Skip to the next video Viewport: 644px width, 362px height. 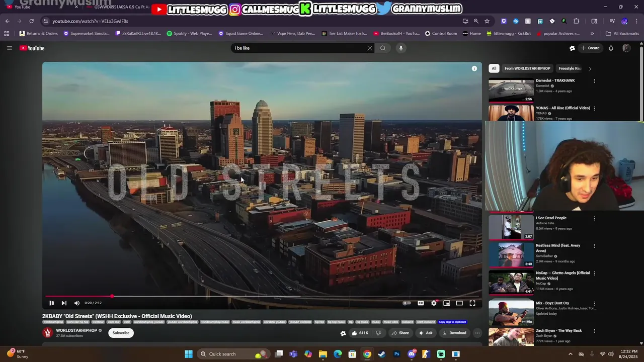pyautogui.click(x=64, y=303)
